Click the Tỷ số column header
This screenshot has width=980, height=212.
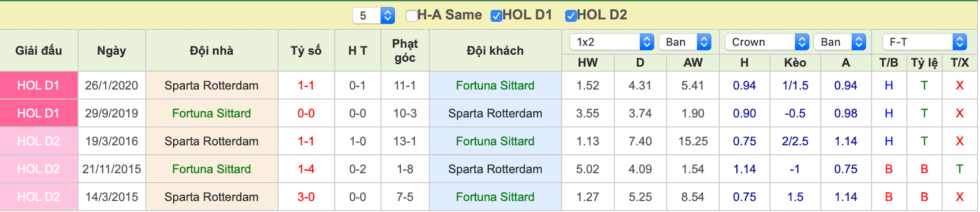coord(306,51)
